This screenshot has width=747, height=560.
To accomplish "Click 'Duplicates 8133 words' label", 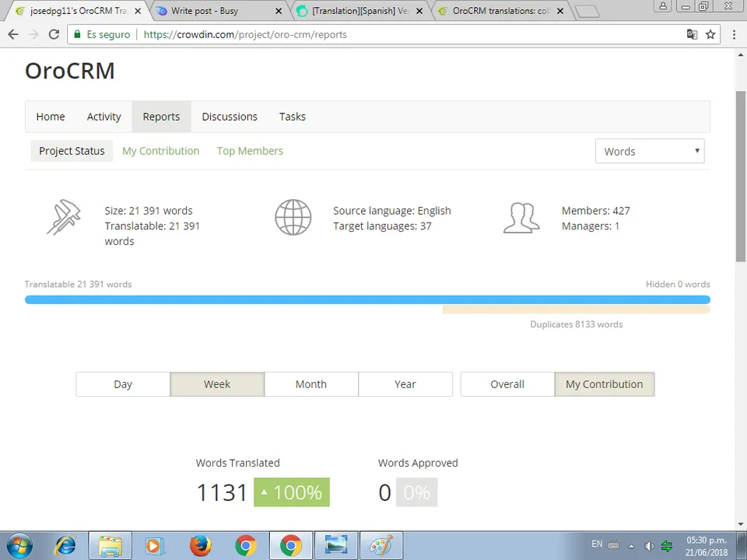I will click(x=577, y=324).
